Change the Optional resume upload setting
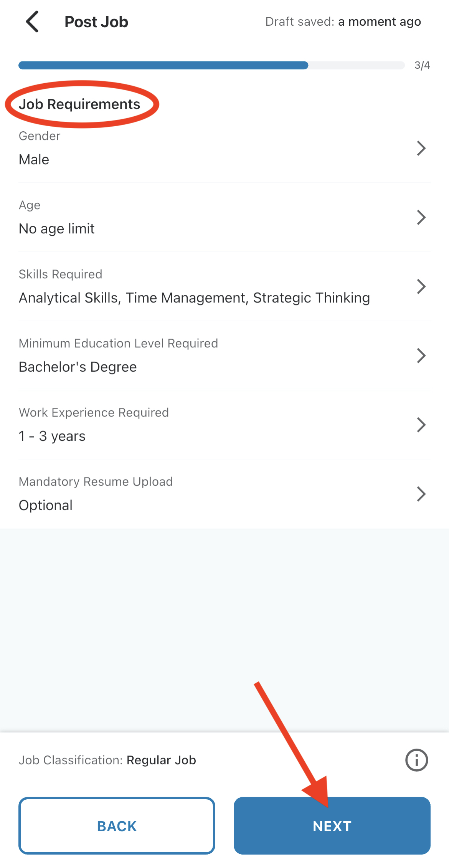The width and height of the screenshot is (449, 868). [46, 505]
